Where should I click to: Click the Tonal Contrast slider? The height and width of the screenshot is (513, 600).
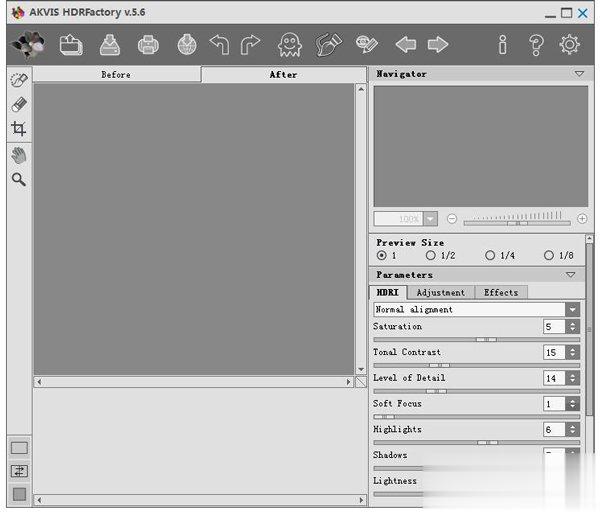pos(476,365)
